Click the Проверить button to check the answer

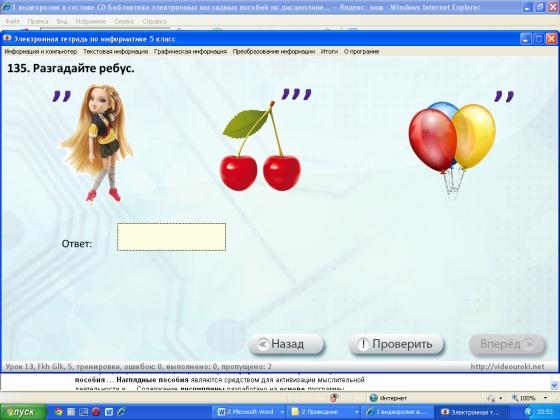tap(396, 344)
